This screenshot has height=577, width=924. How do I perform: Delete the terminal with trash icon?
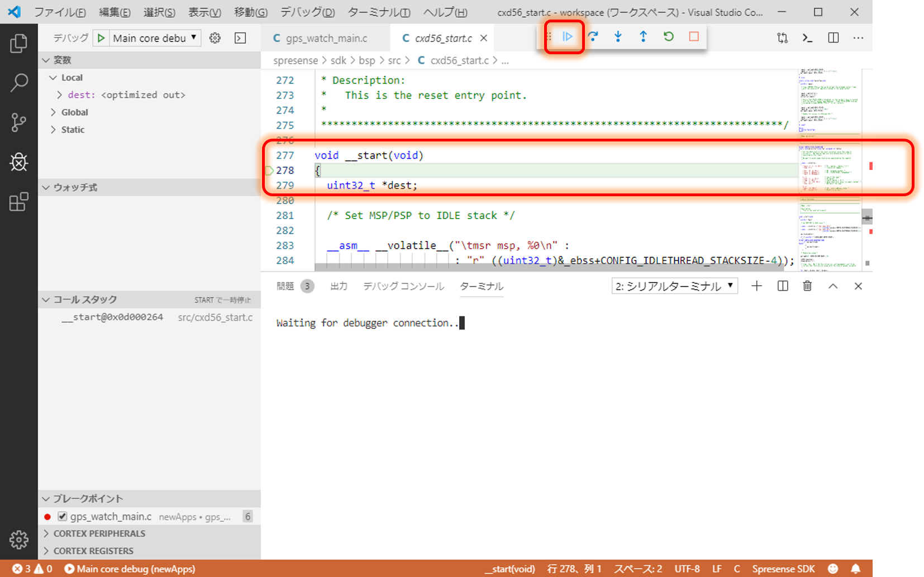point(807,286)
